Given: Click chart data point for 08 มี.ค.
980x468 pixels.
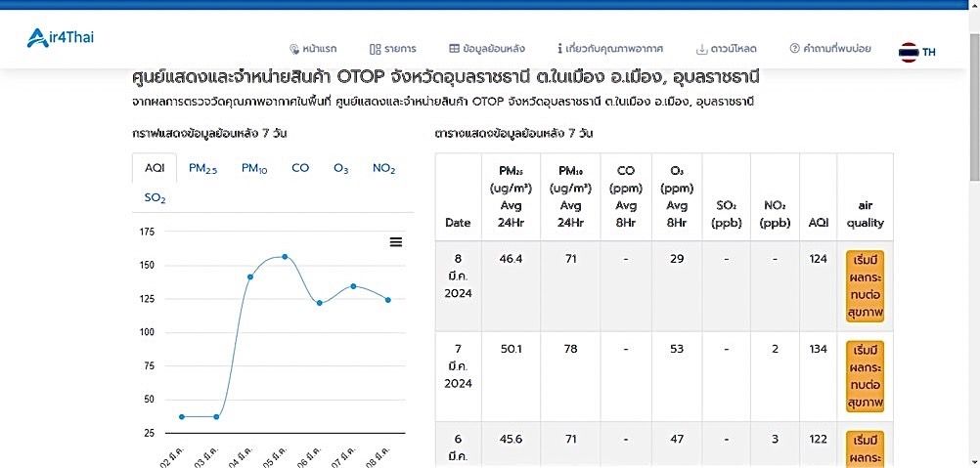Looking at the screenshot, I should [388, 300].
